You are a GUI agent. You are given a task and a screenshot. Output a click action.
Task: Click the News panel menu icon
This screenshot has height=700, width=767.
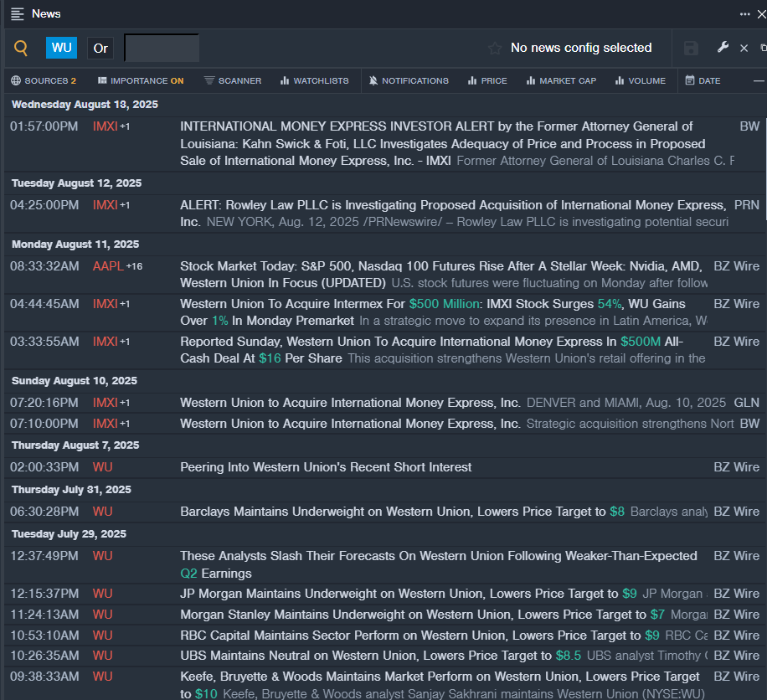[x=17, y=14]
